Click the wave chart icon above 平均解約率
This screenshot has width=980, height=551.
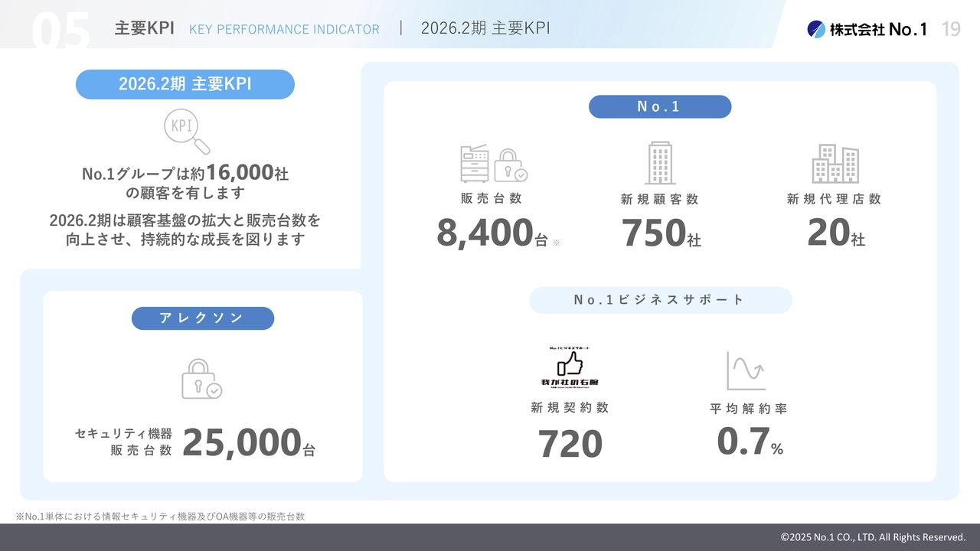tap(746, 370)
